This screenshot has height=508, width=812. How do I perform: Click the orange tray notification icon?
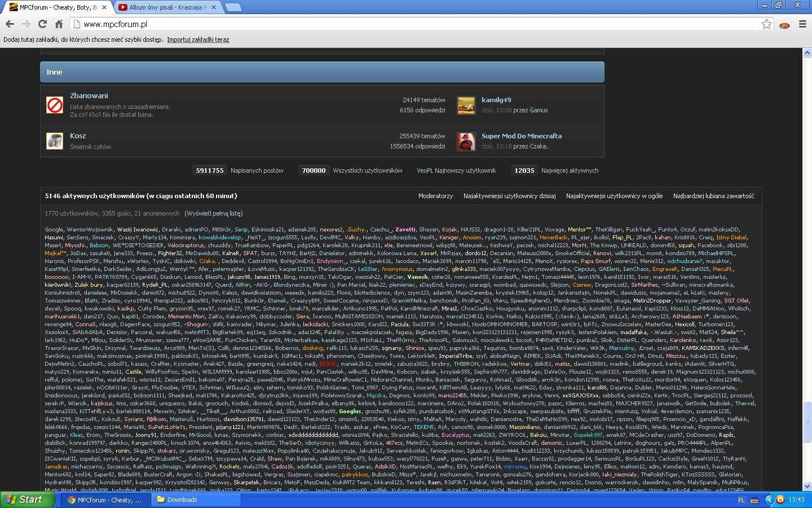tap(780, 500)
